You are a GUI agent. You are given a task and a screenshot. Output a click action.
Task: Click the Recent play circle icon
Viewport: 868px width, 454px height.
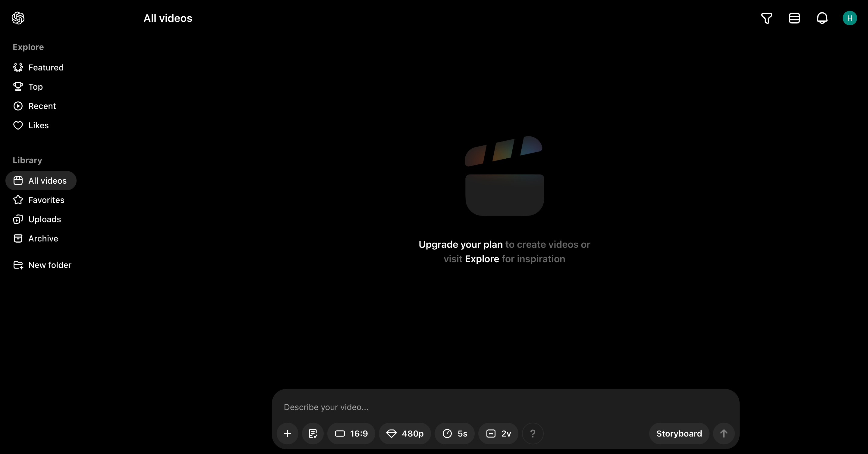(18, 106)
